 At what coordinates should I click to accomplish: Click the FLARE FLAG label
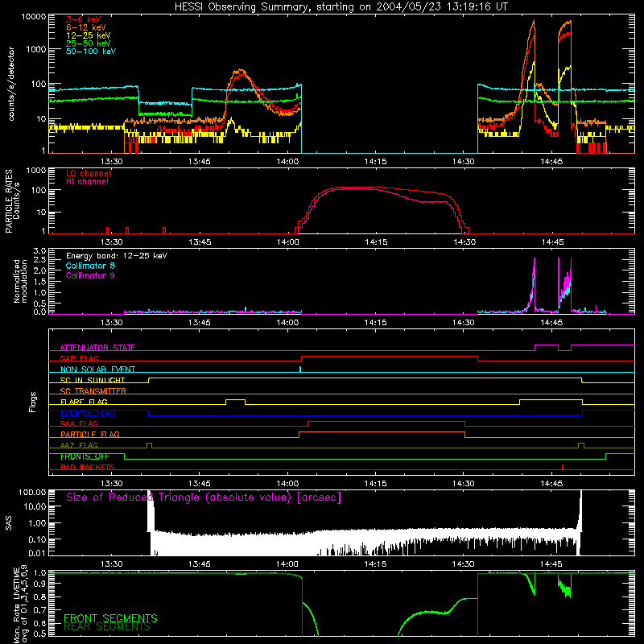(84, 402)
